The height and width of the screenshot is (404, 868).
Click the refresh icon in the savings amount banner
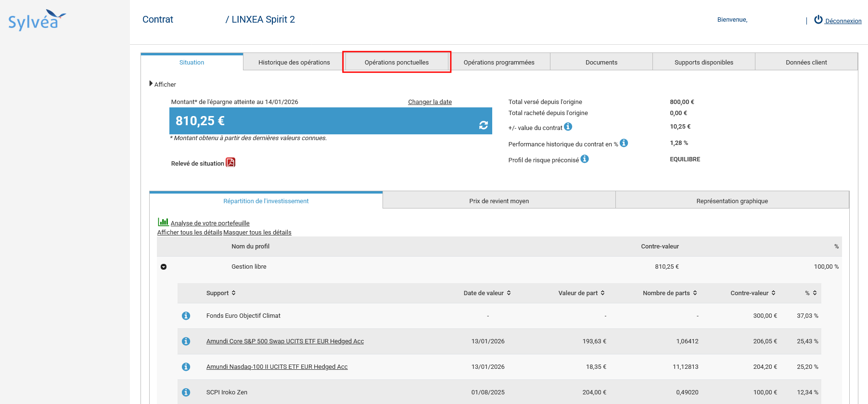click(x=483, y=125)
